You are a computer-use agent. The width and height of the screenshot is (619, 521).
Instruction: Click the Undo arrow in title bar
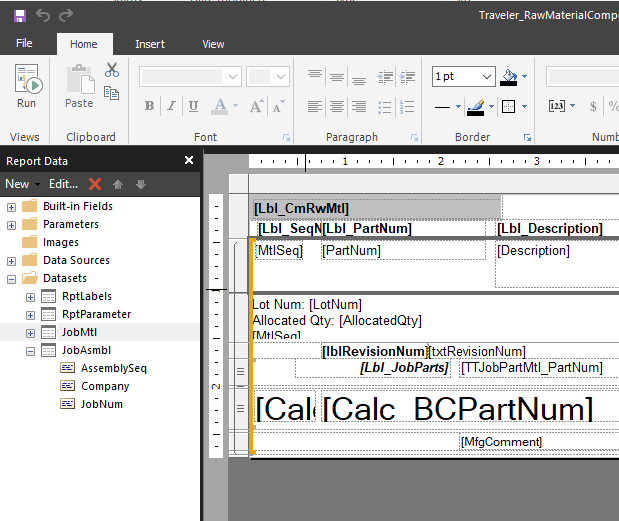43,15
